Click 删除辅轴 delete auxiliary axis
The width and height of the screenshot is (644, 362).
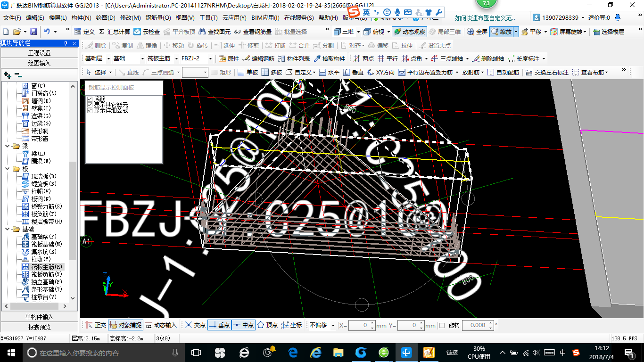click(x=487, y=59)
